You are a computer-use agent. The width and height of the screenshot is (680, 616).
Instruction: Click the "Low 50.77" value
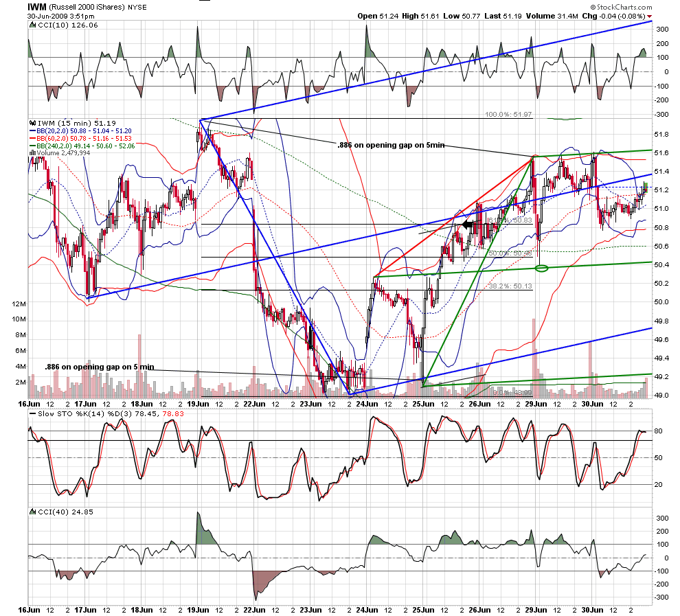[x=462, y=16]
